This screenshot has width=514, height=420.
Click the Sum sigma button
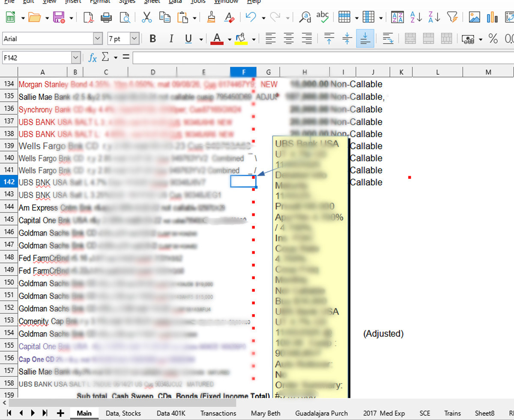[105, 57]
